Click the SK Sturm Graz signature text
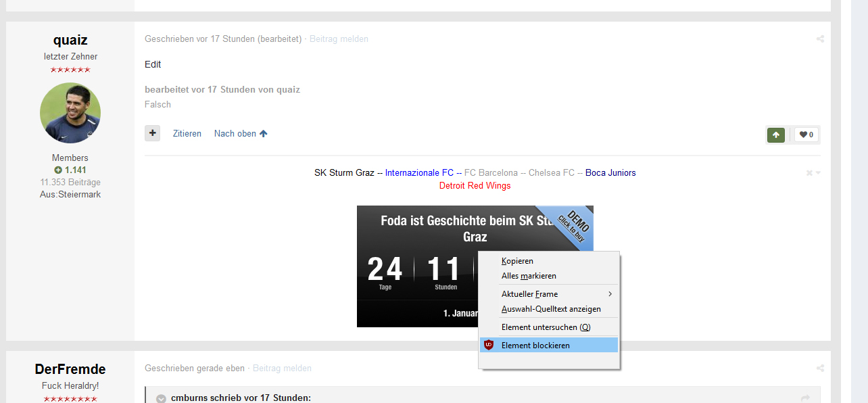 tap(344, 172)
